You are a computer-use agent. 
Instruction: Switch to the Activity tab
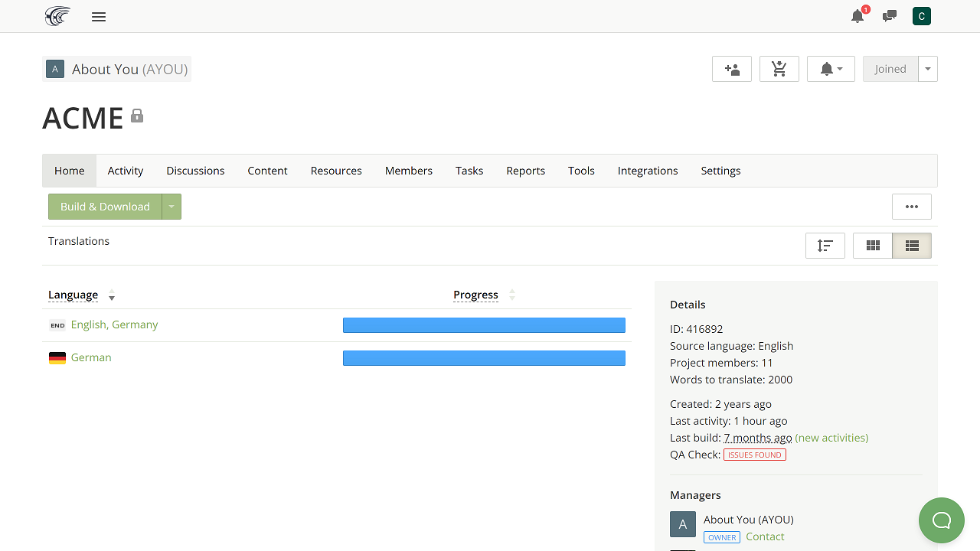(x=126, y=171)
